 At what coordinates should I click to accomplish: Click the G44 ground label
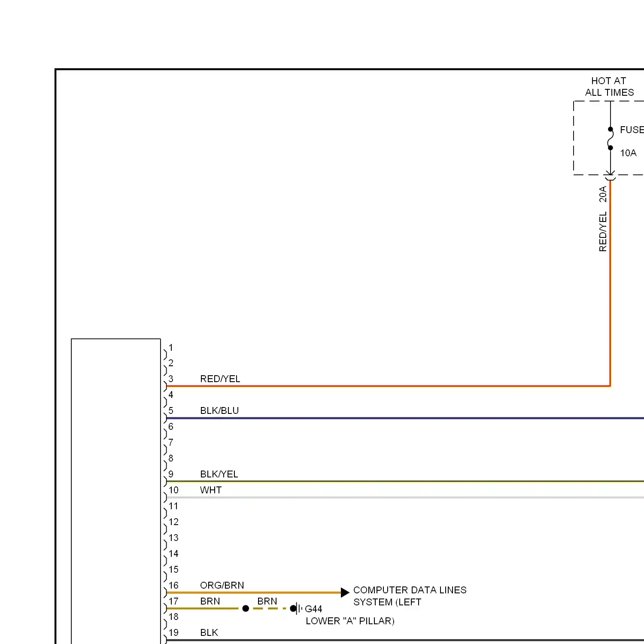313,609
